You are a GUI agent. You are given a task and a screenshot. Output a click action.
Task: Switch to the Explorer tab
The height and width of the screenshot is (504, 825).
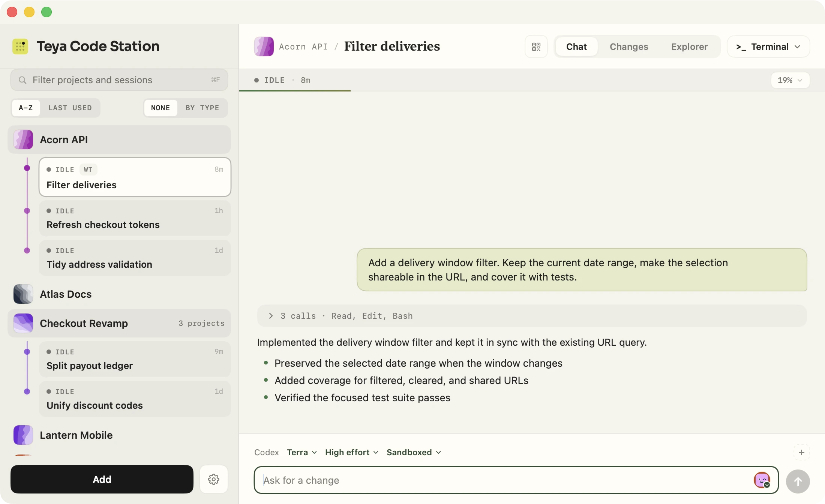(x=689, y=46)
